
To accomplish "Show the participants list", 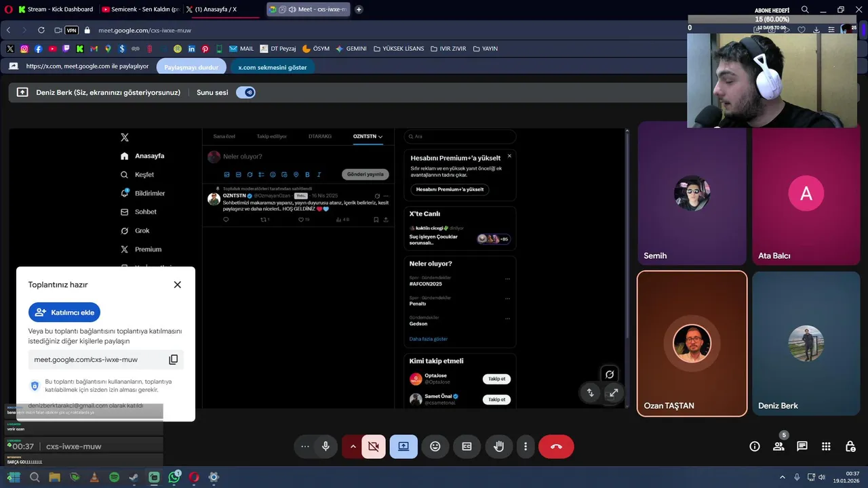I will coord(778,447).
